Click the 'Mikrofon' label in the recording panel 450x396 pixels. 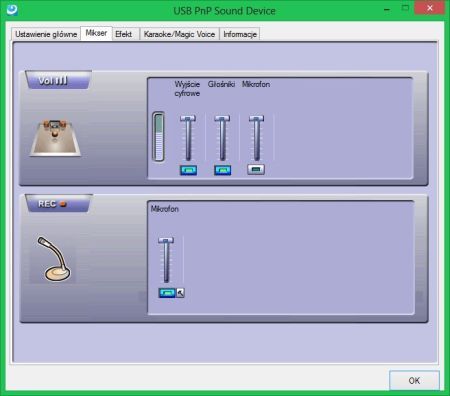pyautogui.click(x=165, y=209)
